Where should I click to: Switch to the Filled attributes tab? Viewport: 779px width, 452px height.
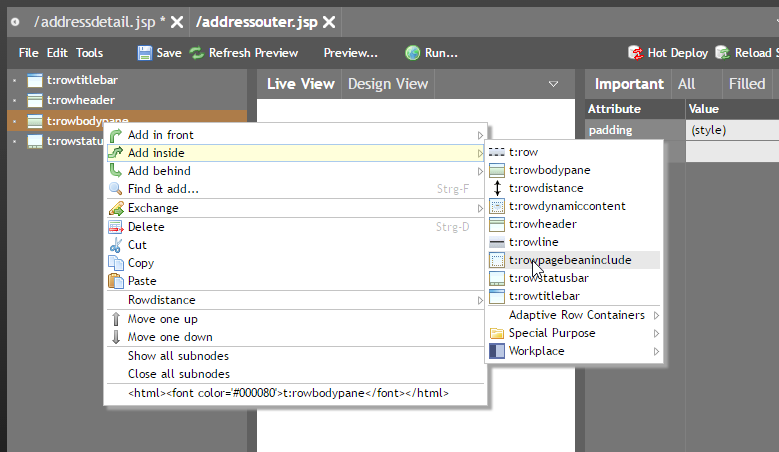(x=746, y=84)
